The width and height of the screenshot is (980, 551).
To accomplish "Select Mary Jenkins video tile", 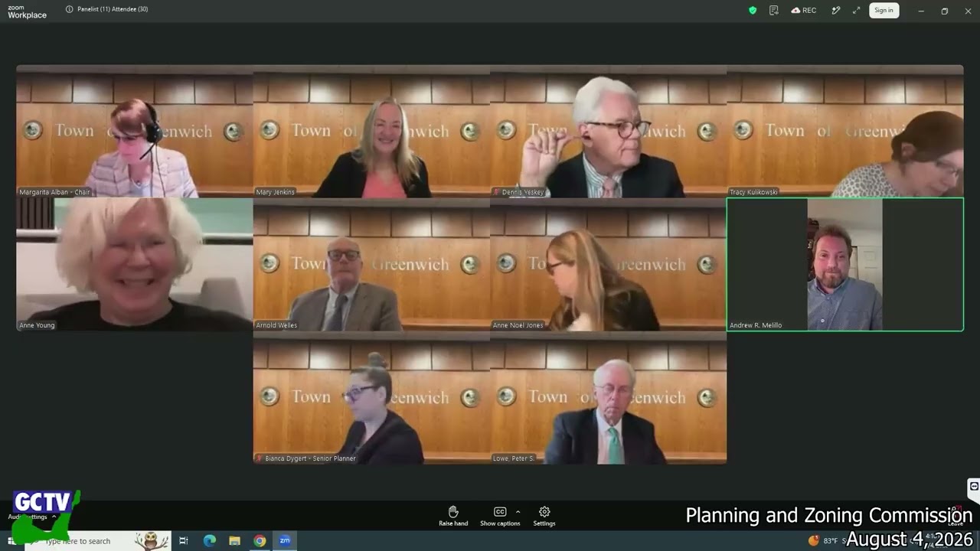I will coord(371,131).
